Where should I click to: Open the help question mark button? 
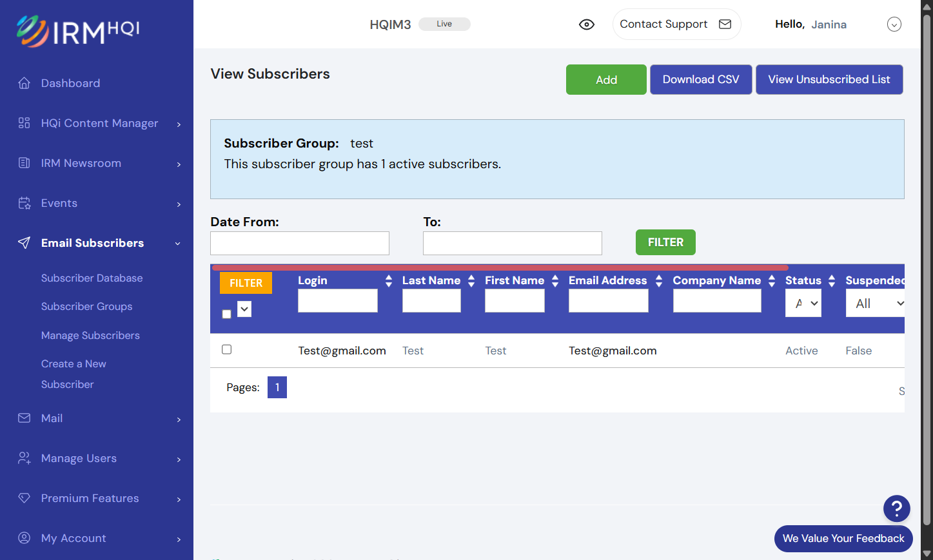coord(896,508)
